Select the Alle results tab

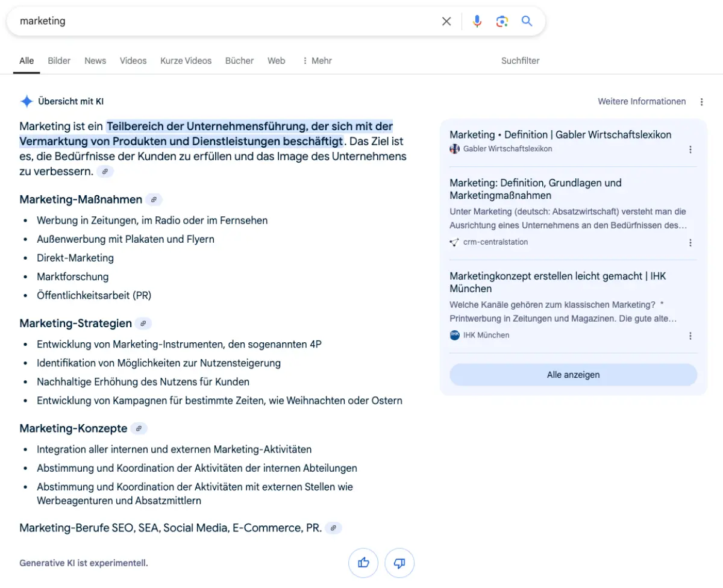[27, 61]
